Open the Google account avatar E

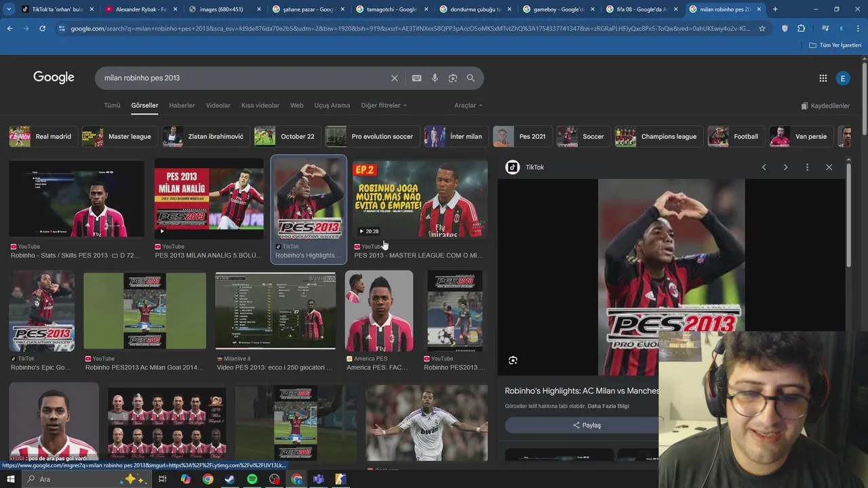click(843, 79)
